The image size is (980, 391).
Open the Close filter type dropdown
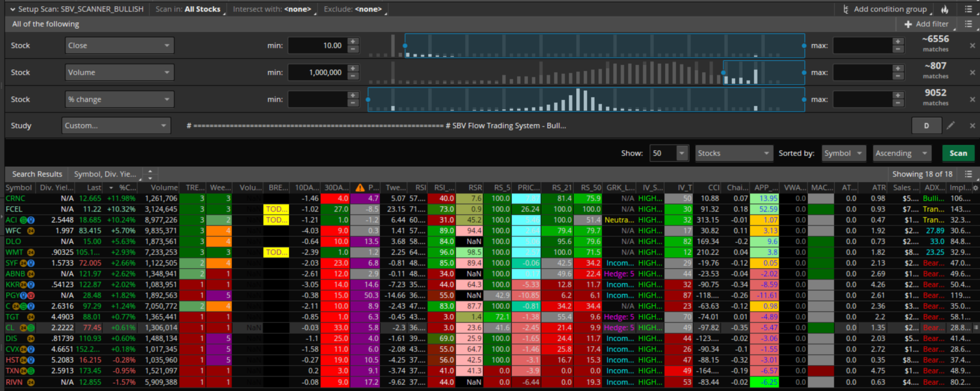(119, 45)
